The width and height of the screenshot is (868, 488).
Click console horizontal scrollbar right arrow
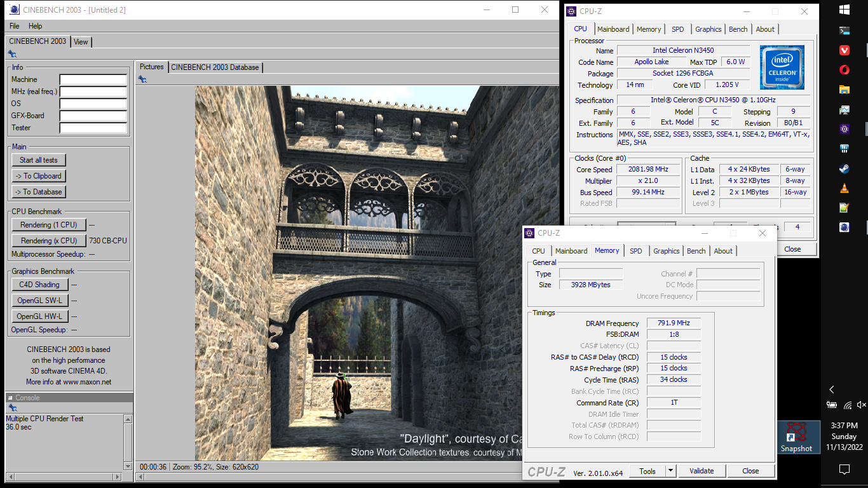pos(117,477)
